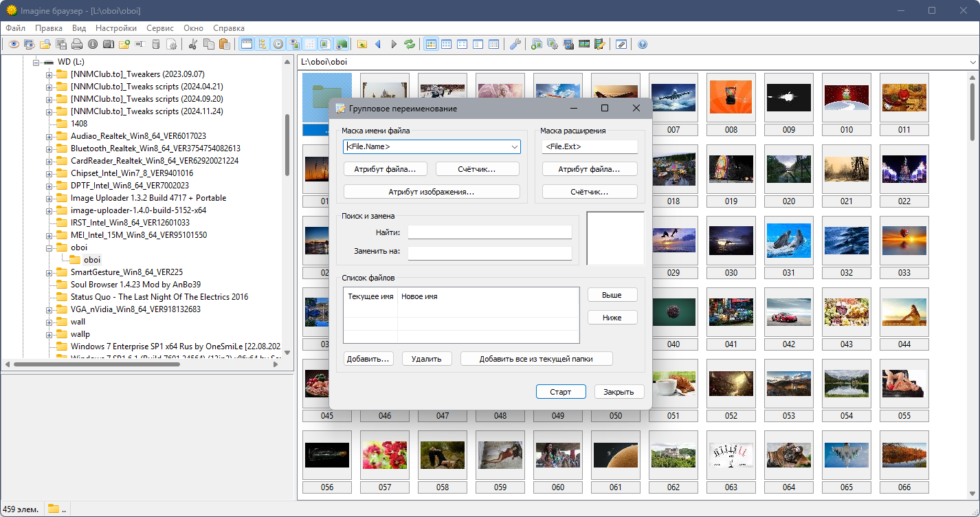Image resolution: width=980 pixels, height=517 pixels.
Task: Click the file with gear toolbar icon
Action: (x=172, y=44)
